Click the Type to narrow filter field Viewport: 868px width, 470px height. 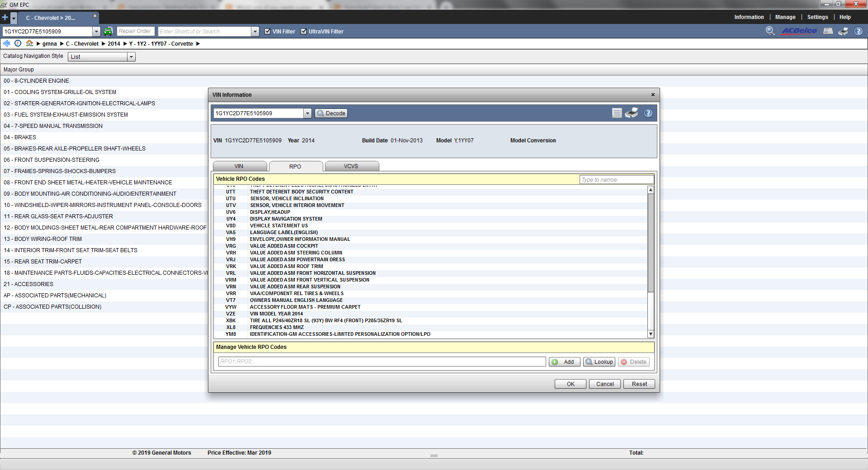click(617, 180)
